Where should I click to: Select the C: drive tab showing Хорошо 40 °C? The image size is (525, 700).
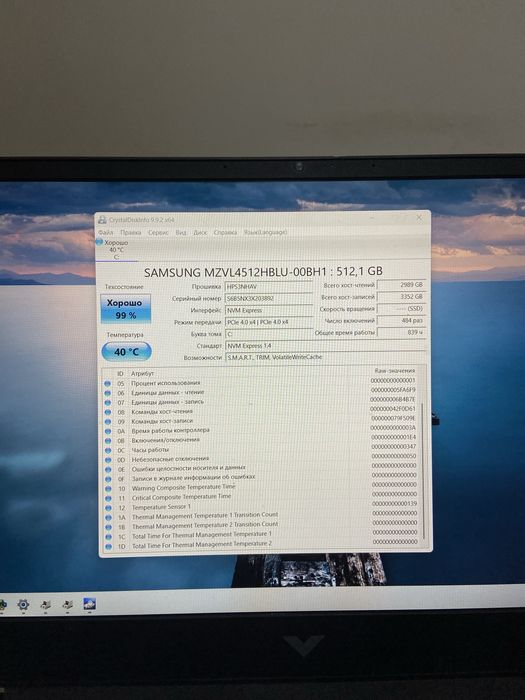(116, 250)
